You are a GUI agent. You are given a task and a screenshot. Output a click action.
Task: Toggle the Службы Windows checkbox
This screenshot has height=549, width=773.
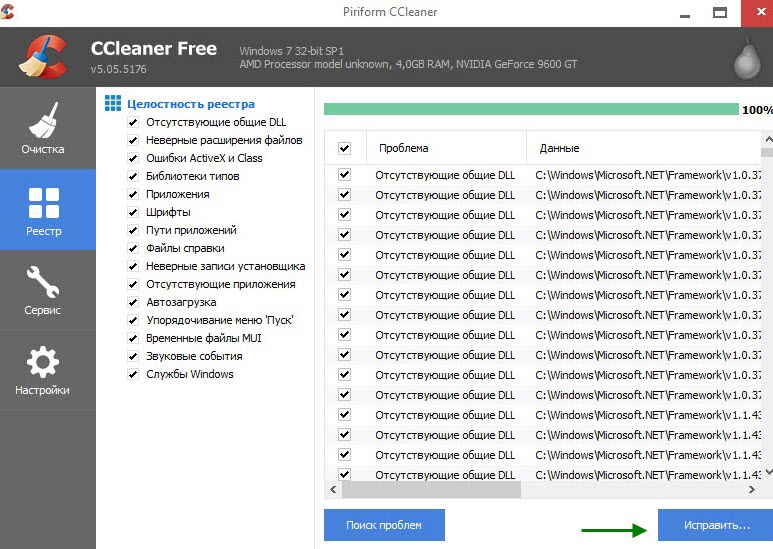coord(133,374)
